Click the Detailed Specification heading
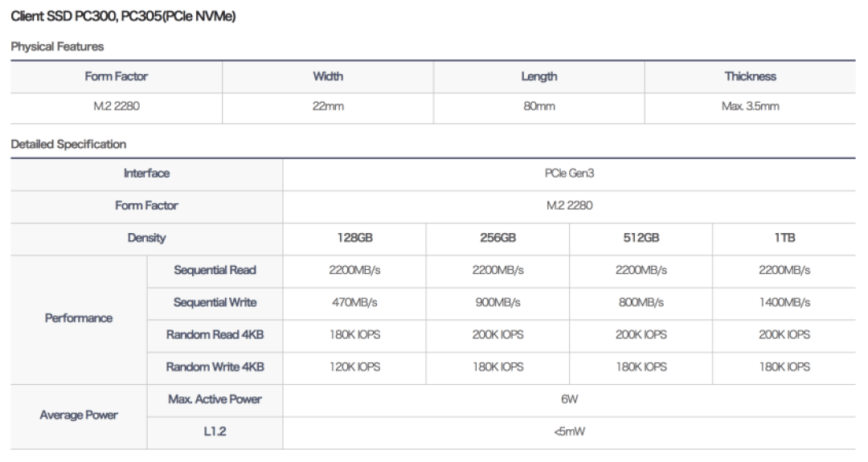868x462 pixels. coord(68,145)
